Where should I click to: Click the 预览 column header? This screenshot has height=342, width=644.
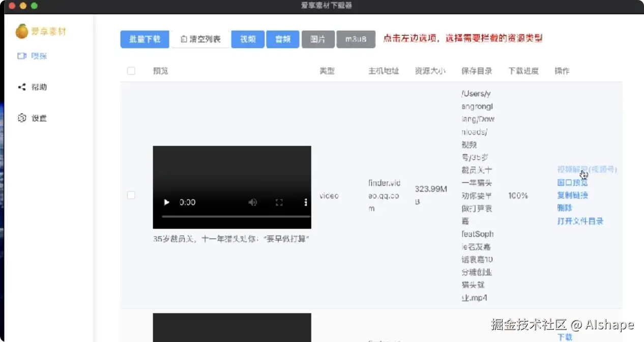(161, 71)
